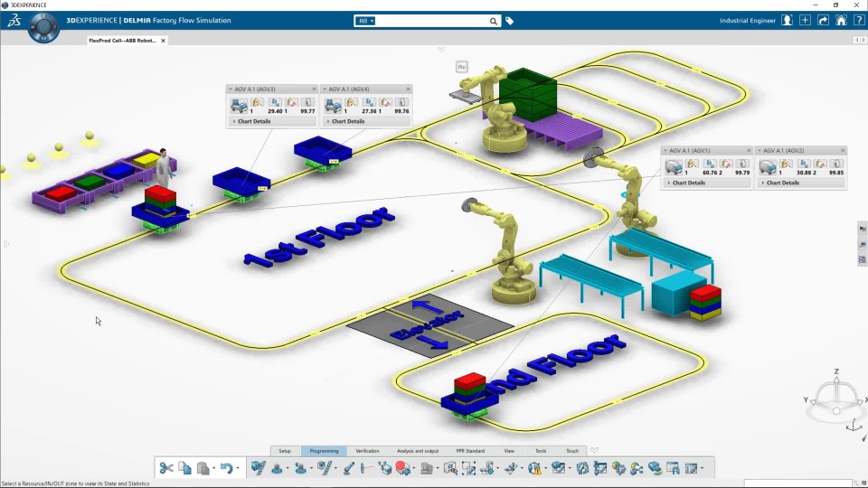Image resolution: width=868 pixels, height=488 pixels.
Task: Open dropdown arrow beside the Paste icon
Action: tap(214, 469)
